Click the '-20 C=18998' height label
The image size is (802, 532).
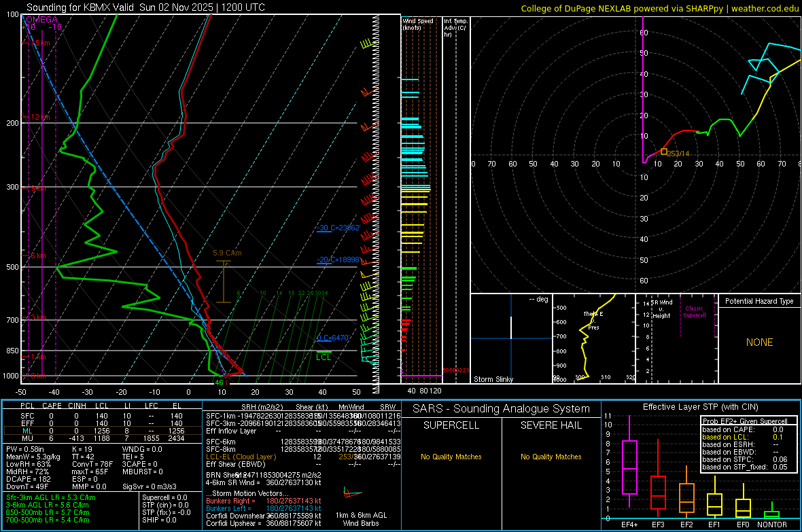338,260
